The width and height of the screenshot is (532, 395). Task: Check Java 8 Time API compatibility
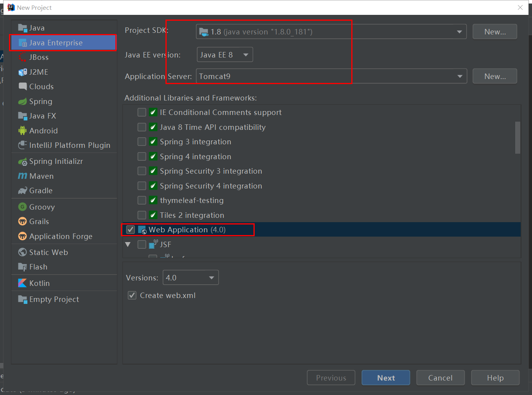142,127
